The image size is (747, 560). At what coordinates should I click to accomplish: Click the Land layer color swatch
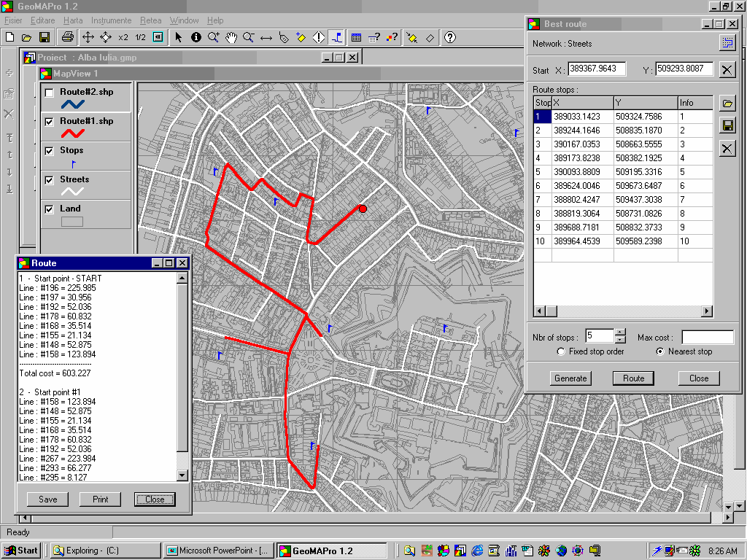coord(71,222)
